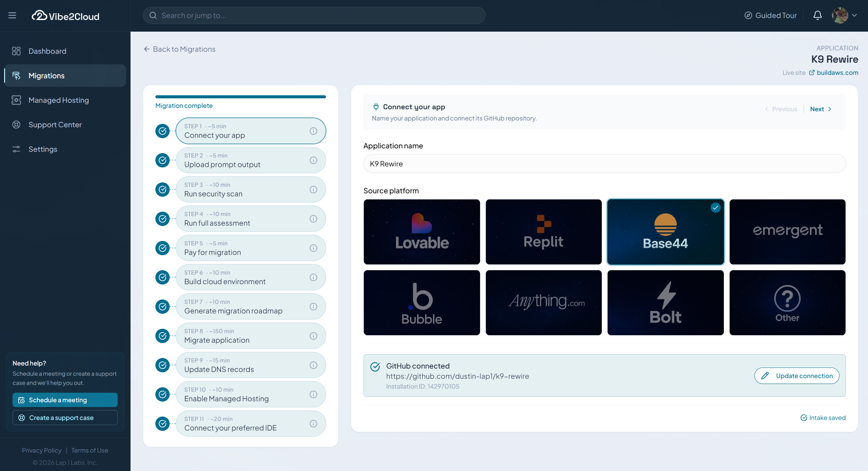
Task: Open Migrations in sidebar
Action: click(65, 76)
